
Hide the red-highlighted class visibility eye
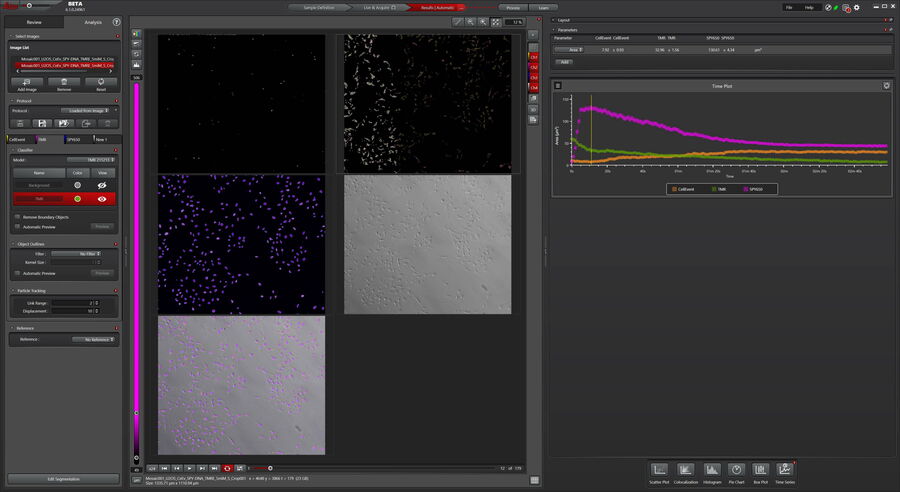pyautogui.click(x=102, y=199)
